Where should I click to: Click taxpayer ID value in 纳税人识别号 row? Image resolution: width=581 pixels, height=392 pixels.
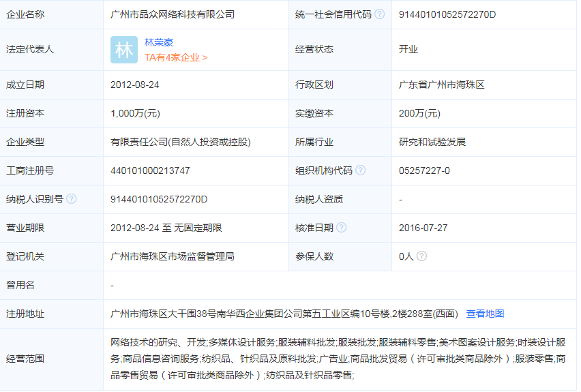(159, 199)
